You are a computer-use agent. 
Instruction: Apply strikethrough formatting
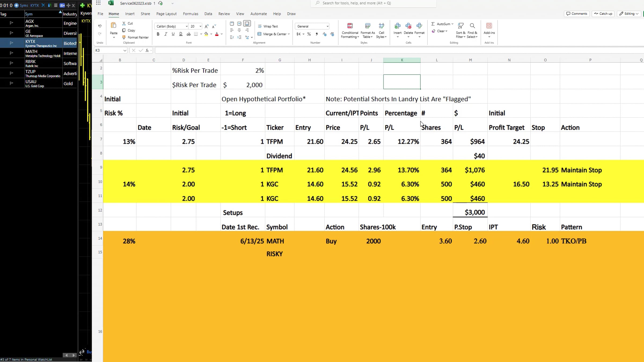tap(189, 34)
